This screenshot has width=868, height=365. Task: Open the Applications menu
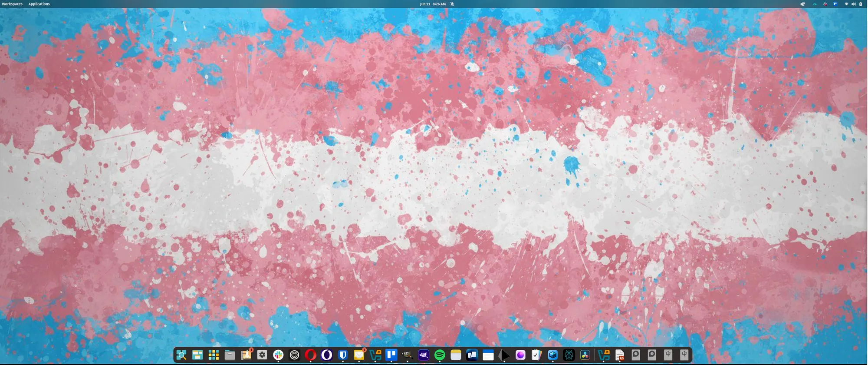point(39,4)
